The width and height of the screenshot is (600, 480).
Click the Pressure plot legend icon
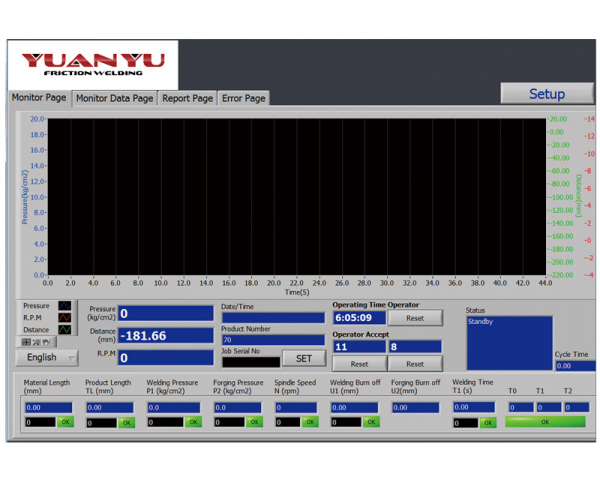pos(65,306)
